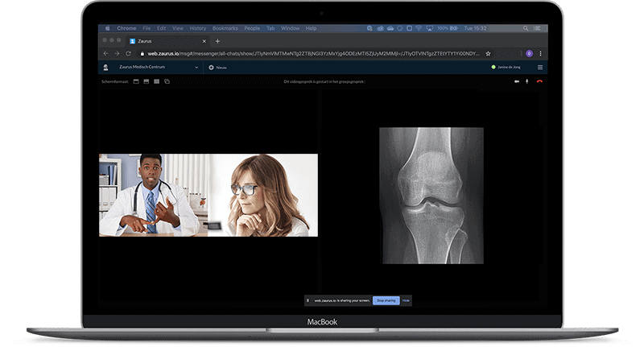Open Chrome's three-dot menu
The width and height of the screenshot is (644, 347).
pos(540,53)
